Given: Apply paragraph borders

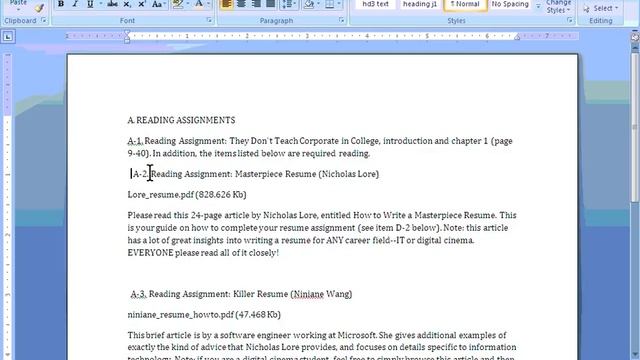Looking at the screenshot, I should (329, 4).
